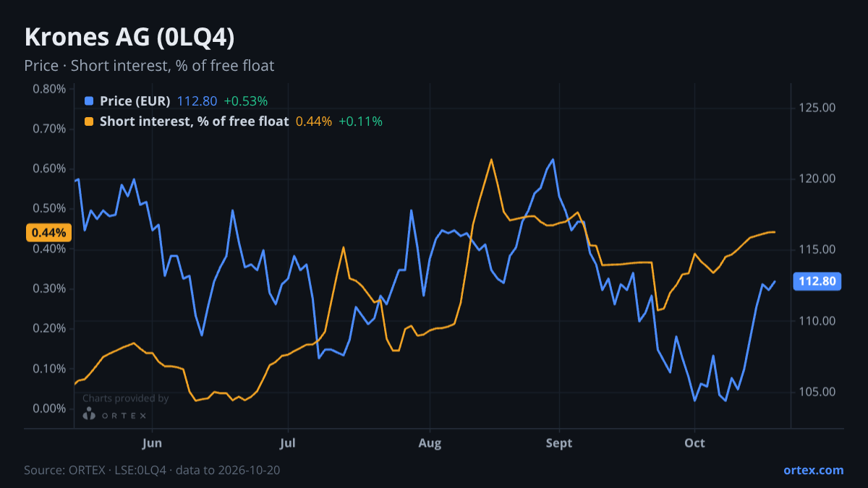This screenshot has width=868, height=488.
Task: Click the Oct x-axis label
Action: point(694,442)
